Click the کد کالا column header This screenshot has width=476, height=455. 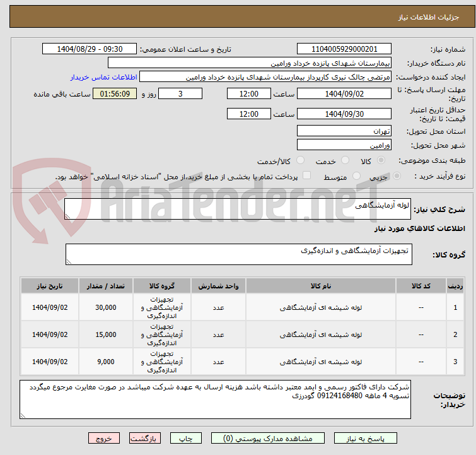click(x=421, y=286)
